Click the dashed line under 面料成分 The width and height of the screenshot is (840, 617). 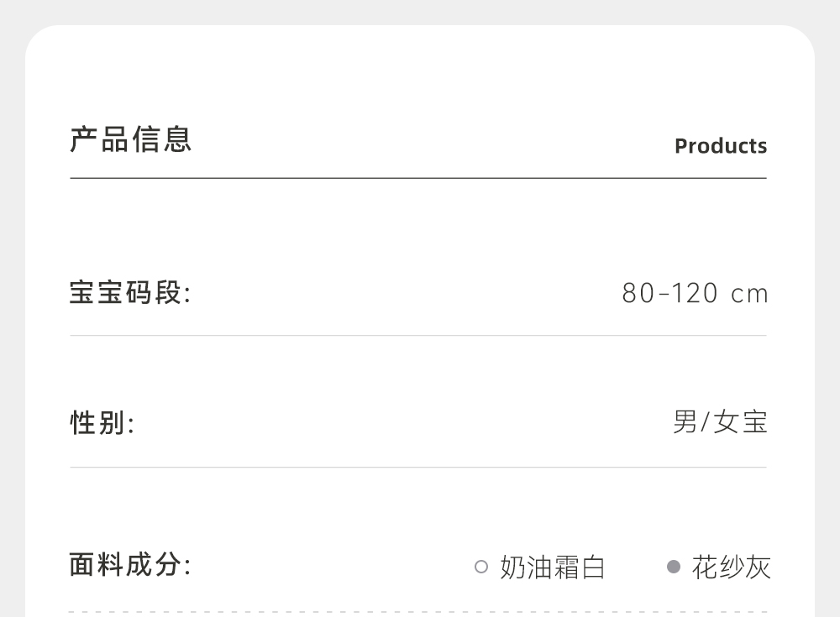click(x=418, y=611)
